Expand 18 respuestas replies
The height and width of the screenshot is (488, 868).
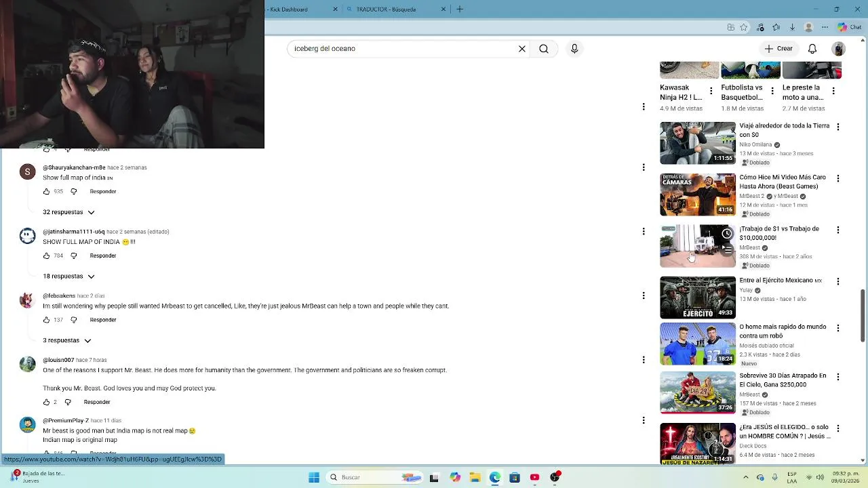pyautogui.click(x=68, y=276)
